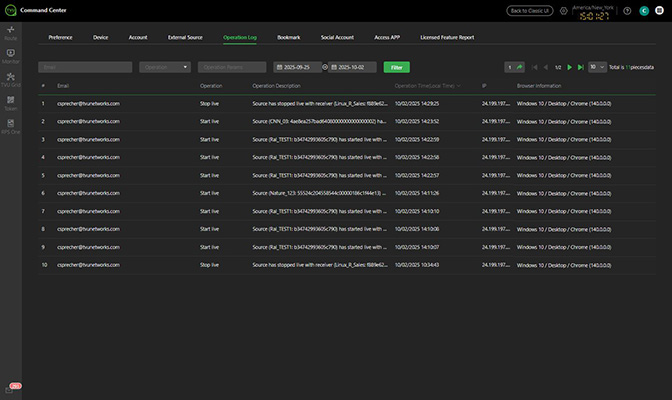Click timestamp 10/02/2025 14:10:10 in row 7
Viewport: 672px width, 400px height.
tap(417, 211)
